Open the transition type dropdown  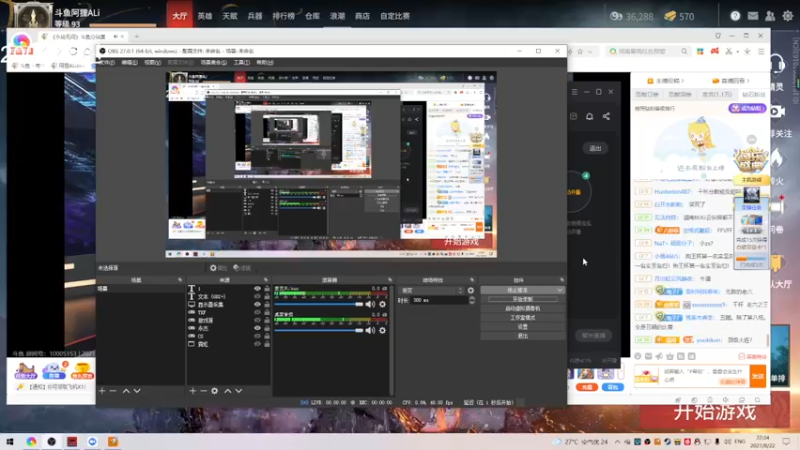432,290
